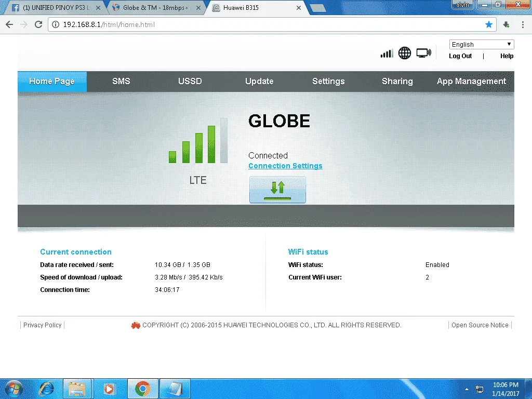532x399 pixels.
Task: Open notepad-like app in taskbar
Action: coord(175,389)
